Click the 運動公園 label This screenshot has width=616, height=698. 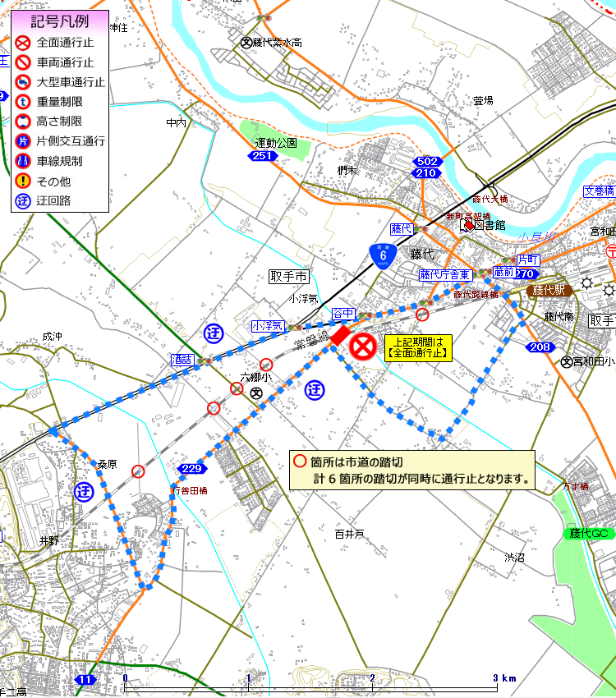point(276,143)
